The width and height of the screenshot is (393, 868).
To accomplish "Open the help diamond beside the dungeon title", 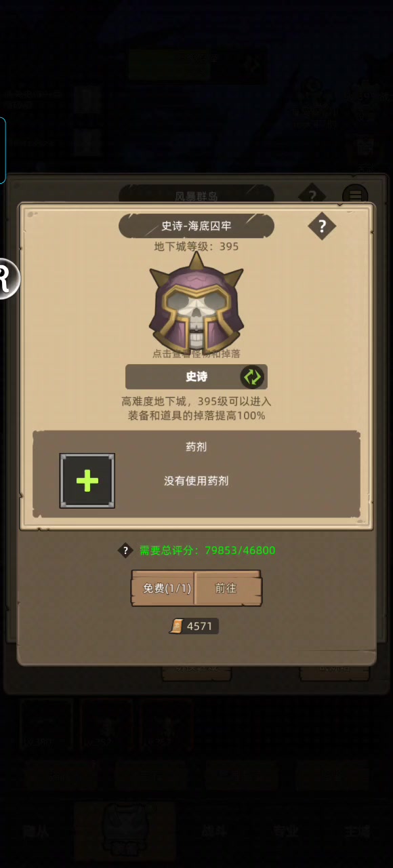I will click(322, 226).
